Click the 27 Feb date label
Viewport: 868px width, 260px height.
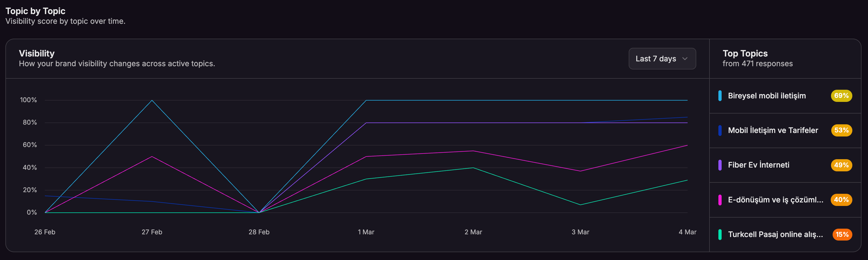point(152,232)
